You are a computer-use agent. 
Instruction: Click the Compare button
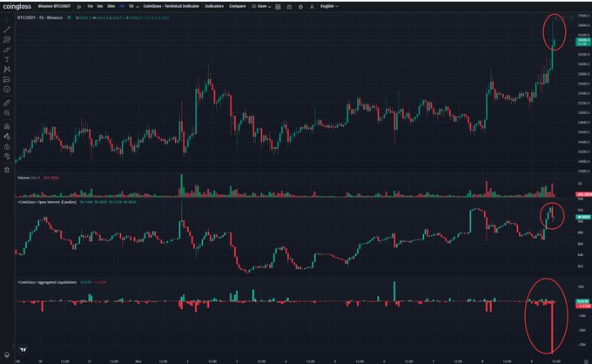pos(238,6)
